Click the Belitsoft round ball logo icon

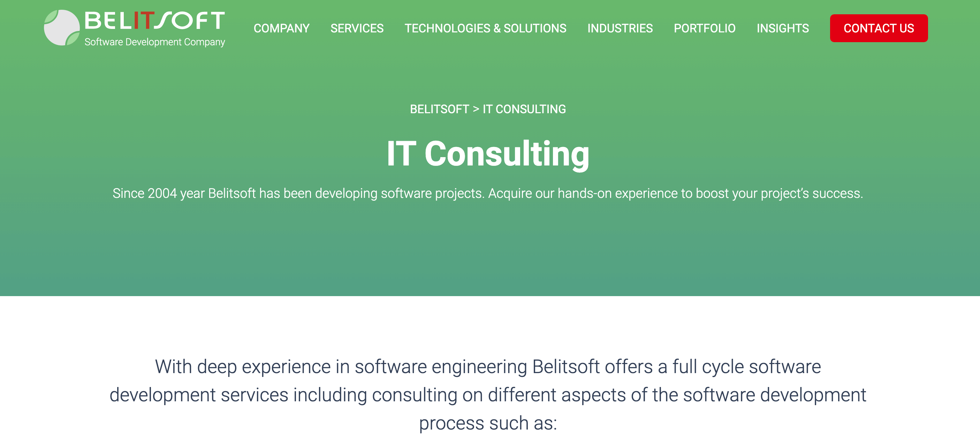point(62,28)
